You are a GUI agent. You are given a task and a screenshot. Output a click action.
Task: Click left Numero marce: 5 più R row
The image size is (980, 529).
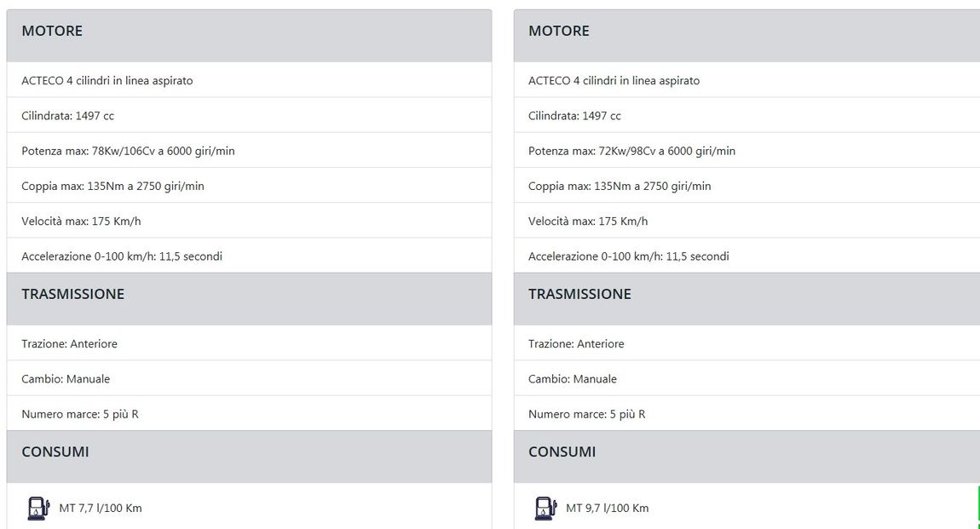point(249,413)
